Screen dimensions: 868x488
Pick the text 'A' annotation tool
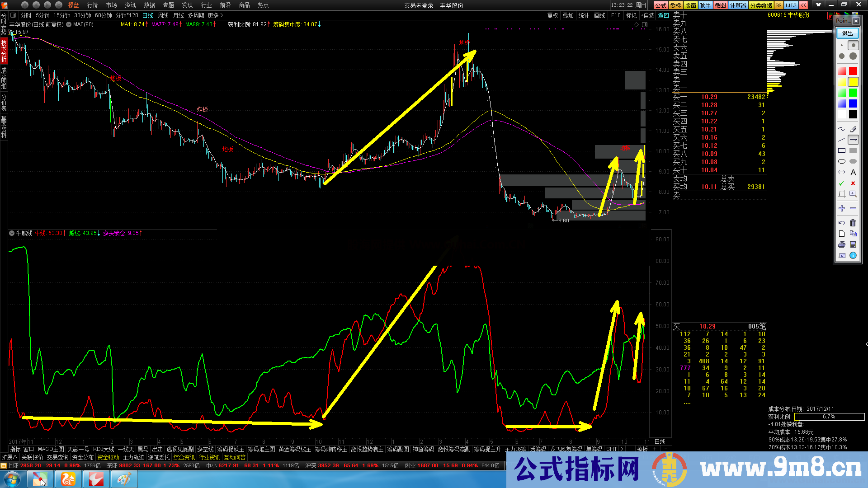tap(853, 172)
